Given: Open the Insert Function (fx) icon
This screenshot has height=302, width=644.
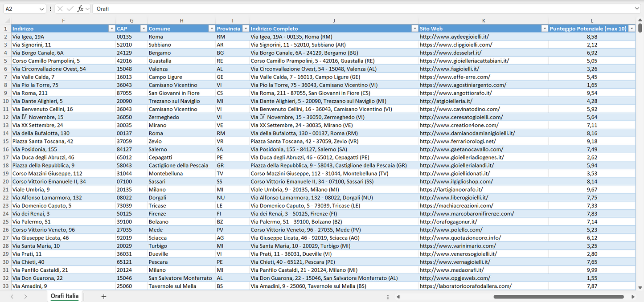Looking at the screenshot, I should (x=80, y=8).
